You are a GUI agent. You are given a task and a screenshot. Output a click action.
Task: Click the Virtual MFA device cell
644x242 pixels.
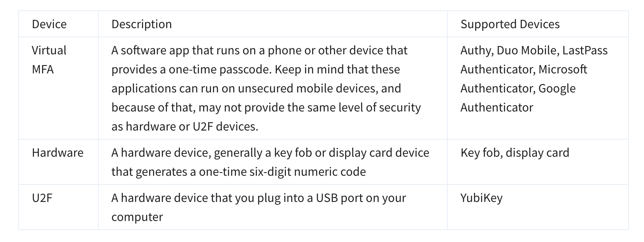[x=49, y=60]
